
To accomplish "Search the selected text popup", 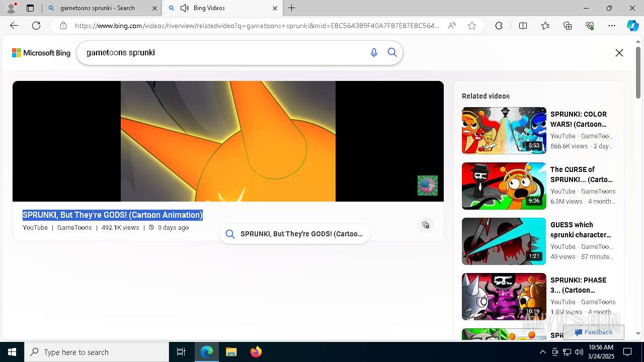I will click(x=295, y=234).
